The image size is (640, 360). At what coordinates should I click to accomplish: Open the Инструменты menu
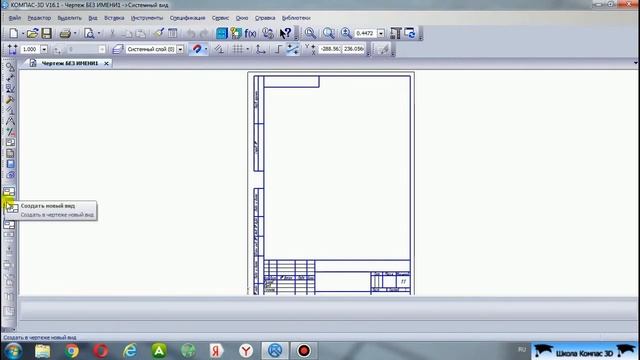click(147, 18)
